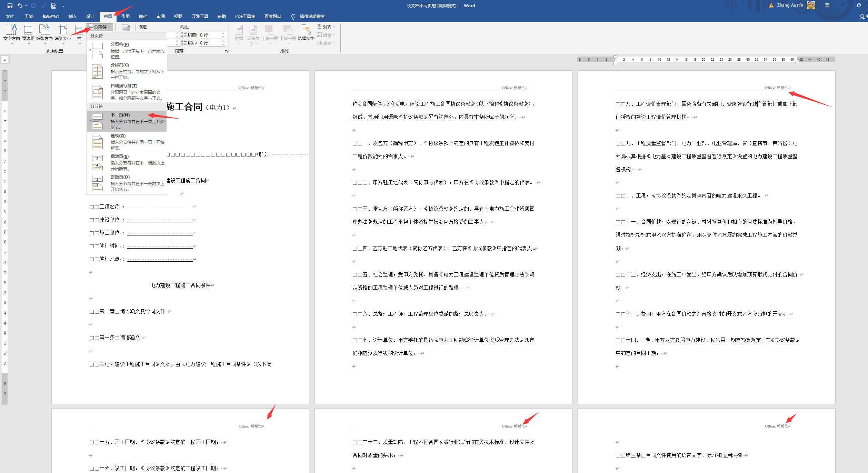This screenshot has width=868, height=473.
Task: Open the 文件 tab
Action: tap(10, 16)
